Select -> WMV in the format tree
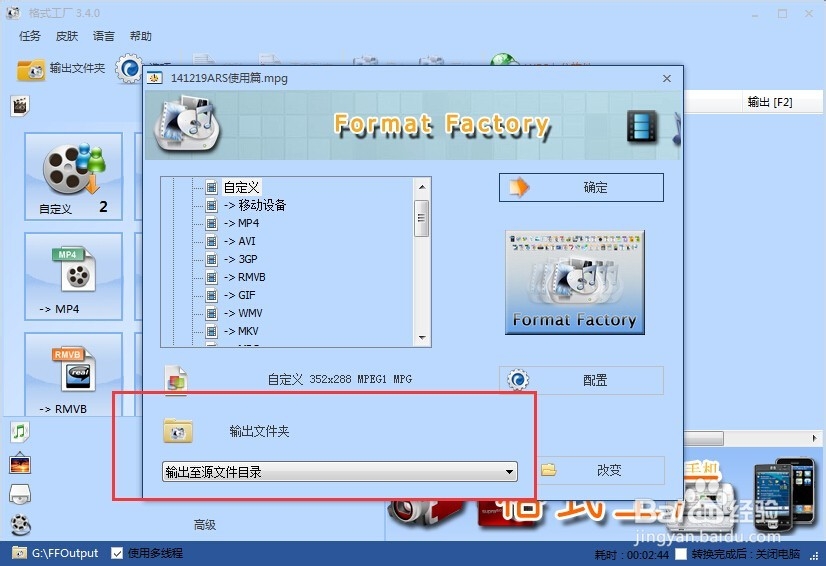826x566 pixels. tap(243, 313)
